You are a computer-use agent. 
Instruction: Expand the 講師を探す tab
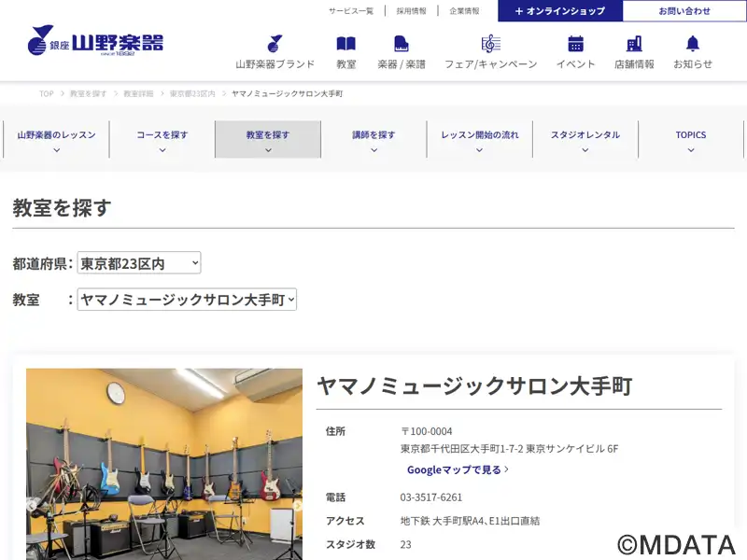(x=374, y=139)
